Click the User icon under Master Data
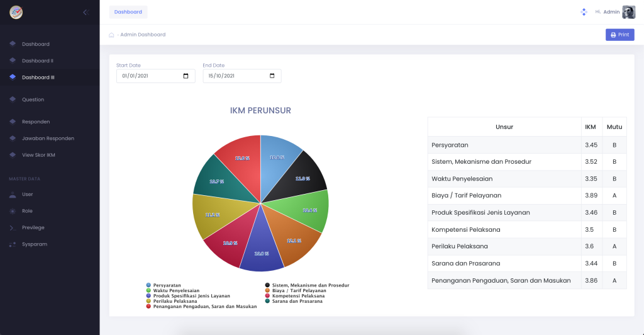 pos(13,195)
